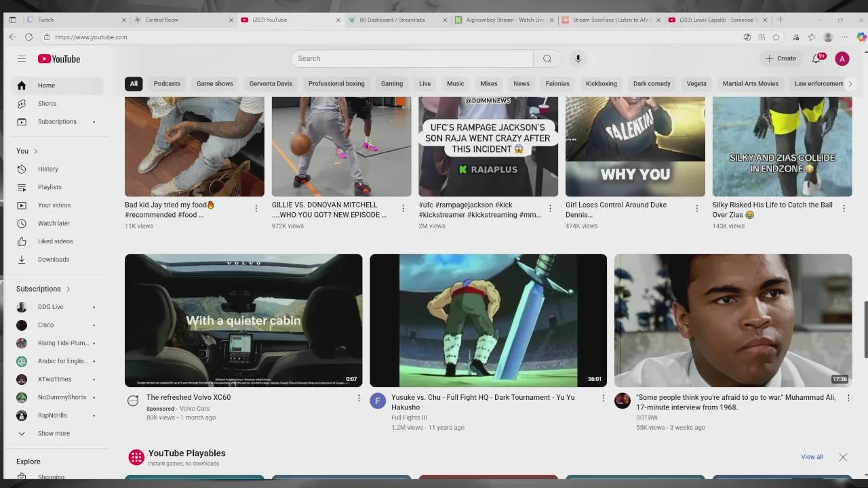Open the Volvo Cars sponsor link

[x=195, y=409]
